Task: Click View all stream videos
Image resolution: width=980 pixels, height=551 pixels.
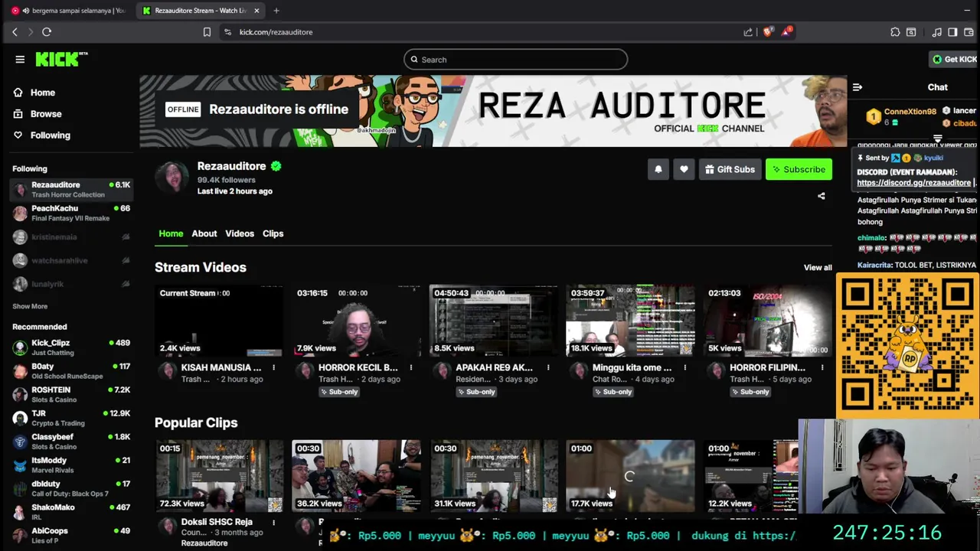Action: (x=818, y=267)
